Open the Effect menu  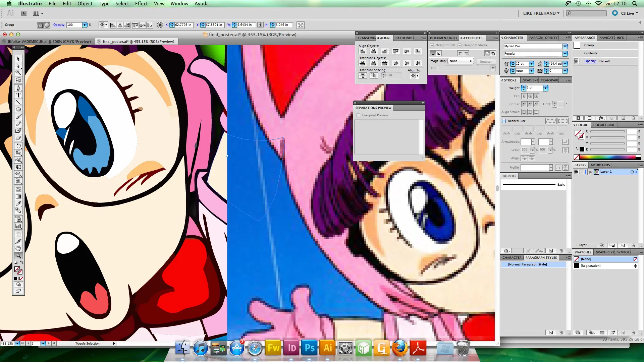(141, 4)
